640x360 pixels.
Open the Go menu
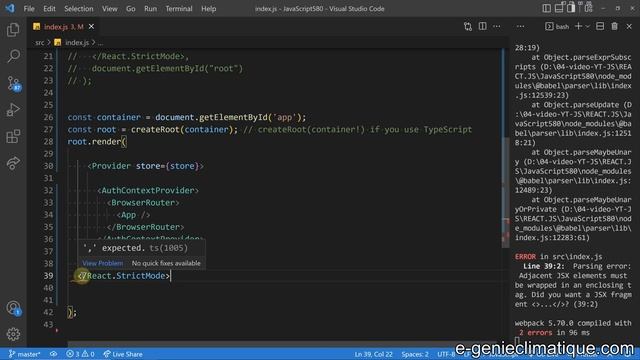click(x=131, y=9)
